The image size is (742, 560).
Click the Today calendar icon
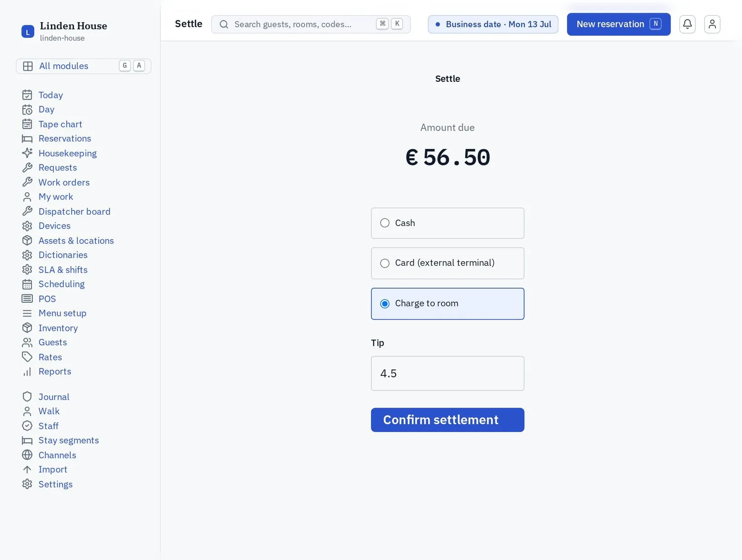(27, 95)
